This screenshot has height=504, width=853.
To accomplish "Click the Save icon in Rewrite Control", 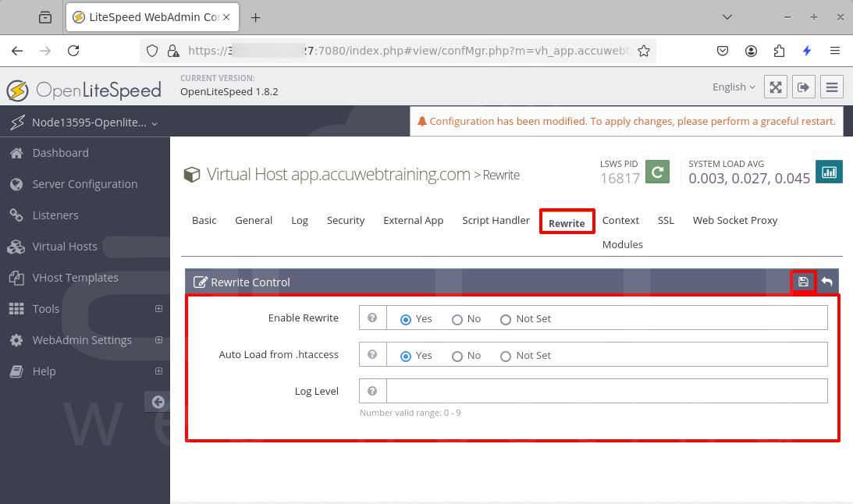I will click(x=803, y=282).
